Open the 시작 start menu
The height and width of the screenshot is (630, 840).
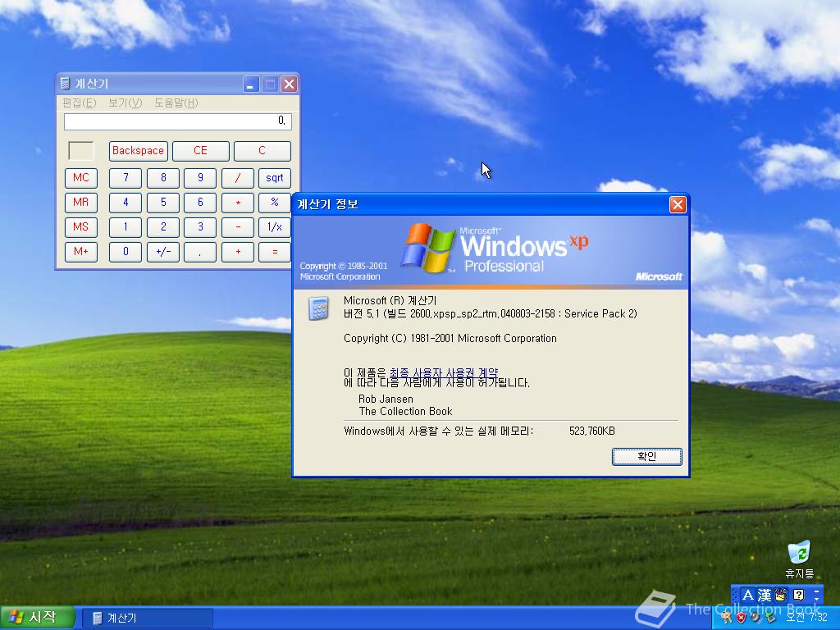coord(36,618)
